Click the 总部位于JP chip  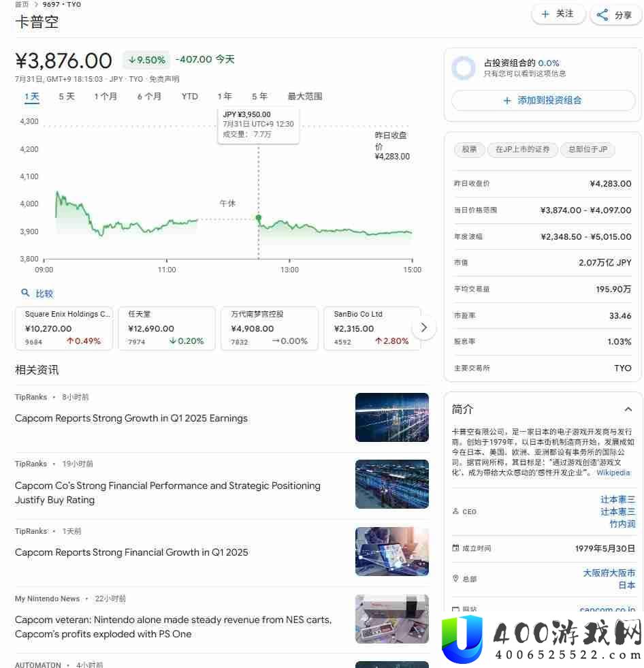587,150
